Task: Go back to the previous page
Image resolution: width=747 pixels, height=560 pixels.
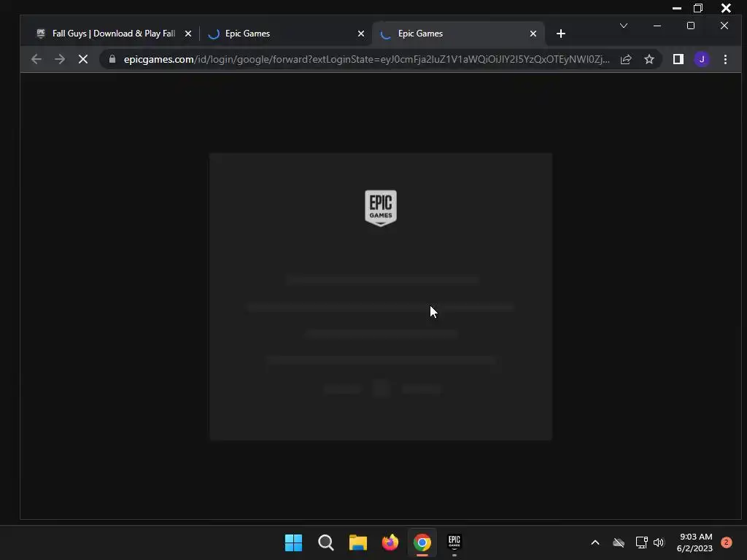Action: coord(36,60)
